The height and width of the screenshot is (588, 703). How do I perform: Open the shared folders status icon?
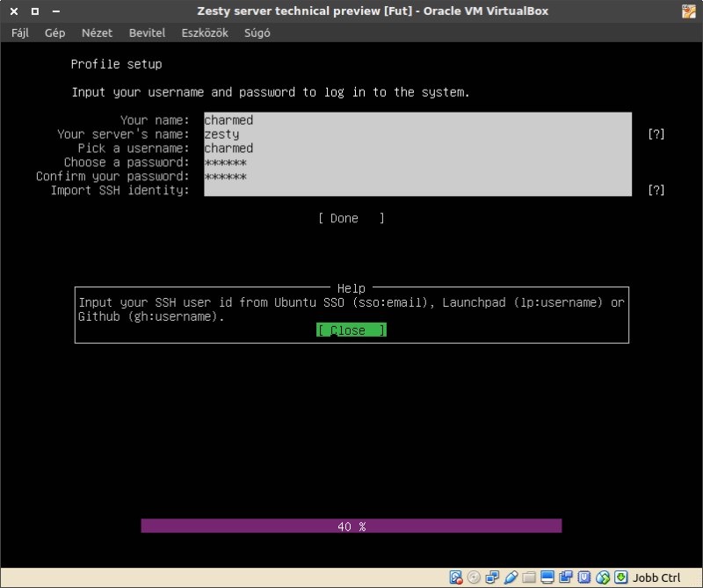click(x=529, y=577)
